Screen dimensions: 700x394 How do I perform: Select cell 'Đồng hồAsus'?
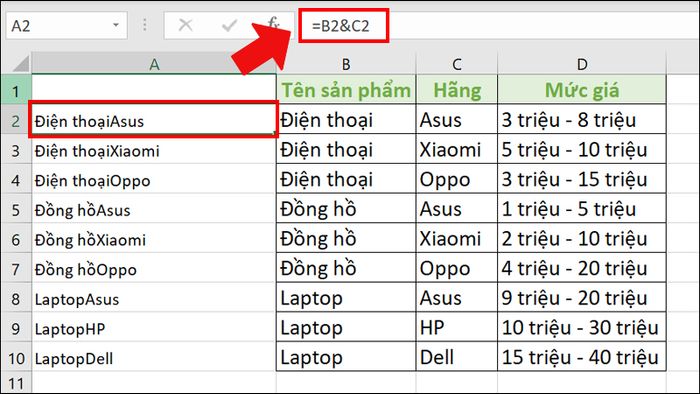154,209
